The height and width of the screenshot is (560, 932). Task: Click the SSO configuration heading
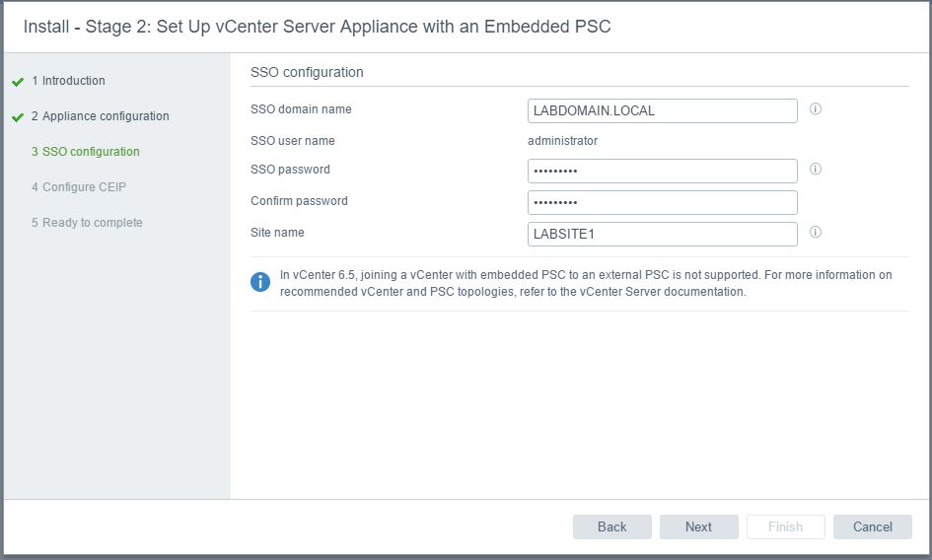click(307, 73)
